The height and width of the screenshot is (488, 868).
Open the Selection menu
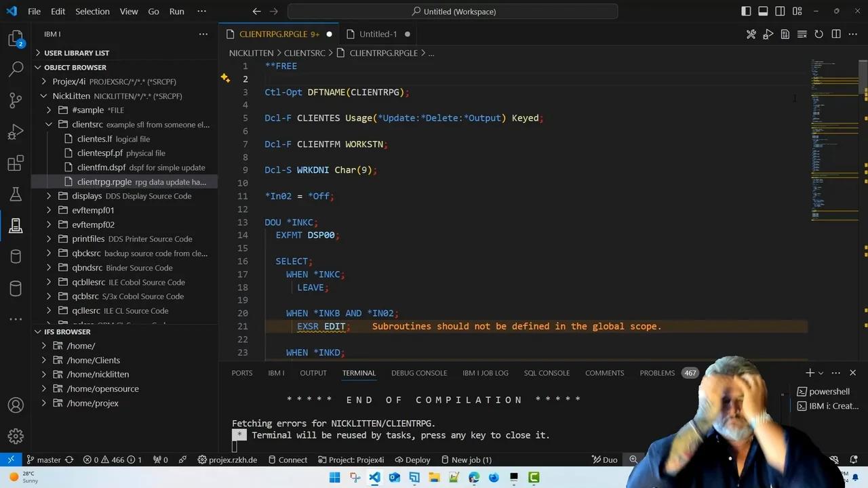click(92, 12)
